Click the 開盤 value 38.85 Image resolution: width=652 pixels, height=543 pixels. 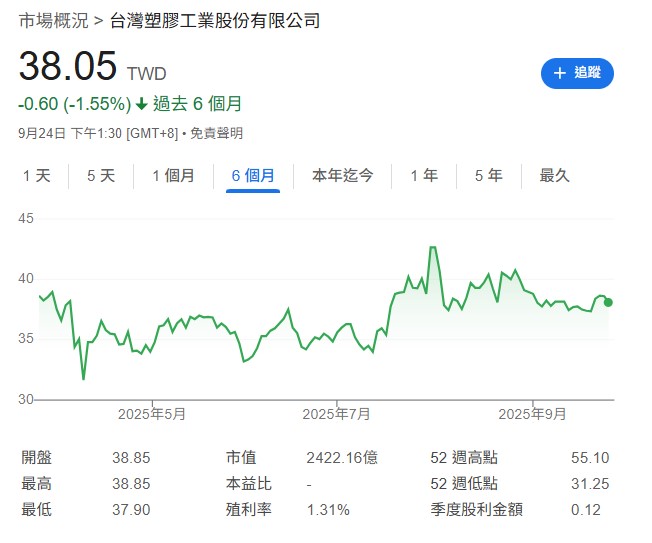click(131, 458)
